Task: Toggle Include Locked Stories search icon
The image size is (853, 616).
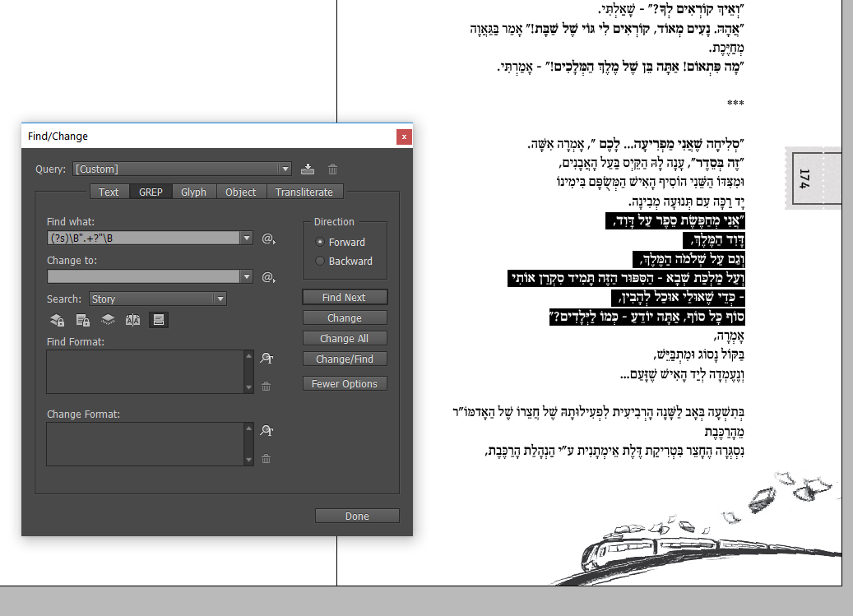Action: pos(83,320)
